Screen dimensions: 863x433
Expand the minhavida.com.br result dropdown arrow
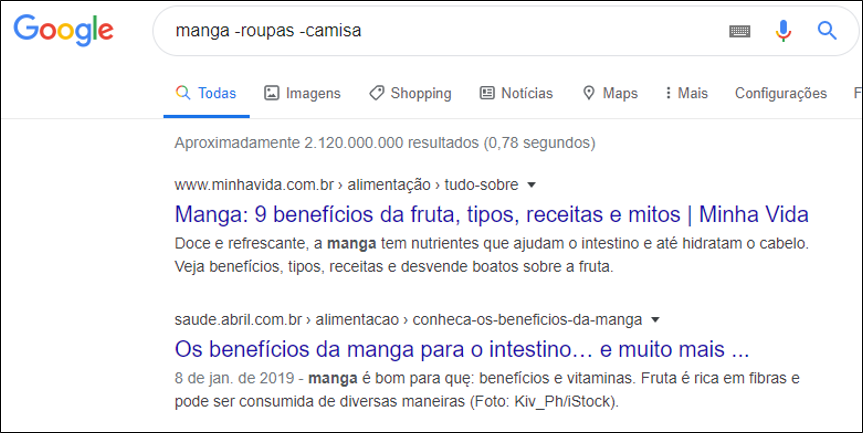[x=532, y=185]
